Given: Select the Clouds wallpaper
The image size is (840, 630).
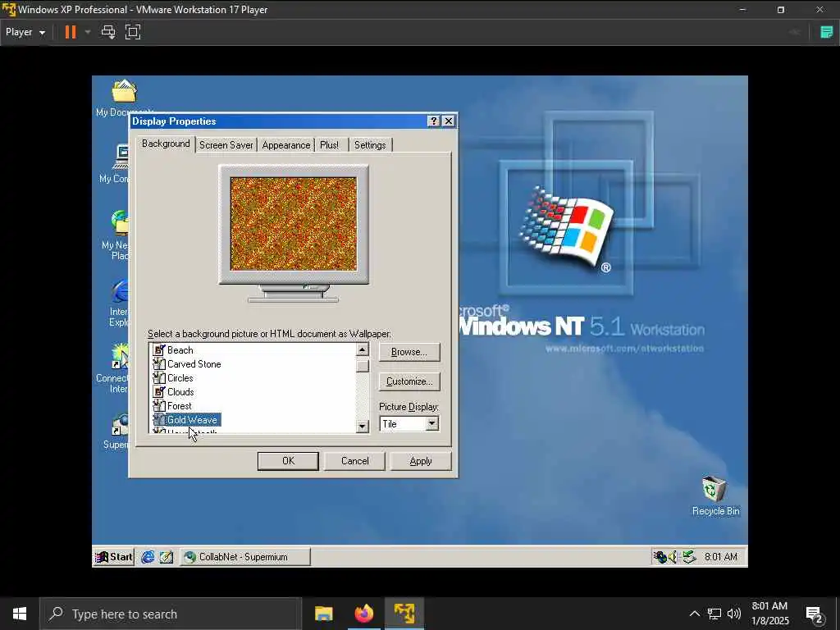Looking at the screenshot, I should click(180, 392).
